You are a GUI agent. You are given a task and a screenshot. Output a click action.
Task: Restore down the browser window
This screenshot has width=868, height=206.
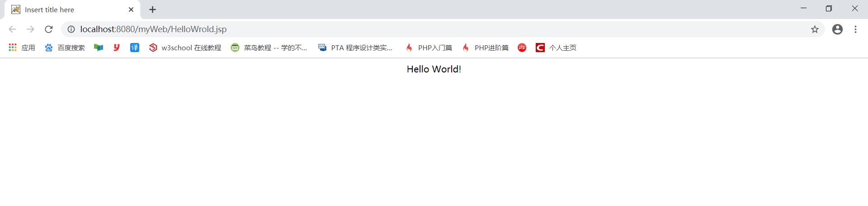click(x=829, y=8)
